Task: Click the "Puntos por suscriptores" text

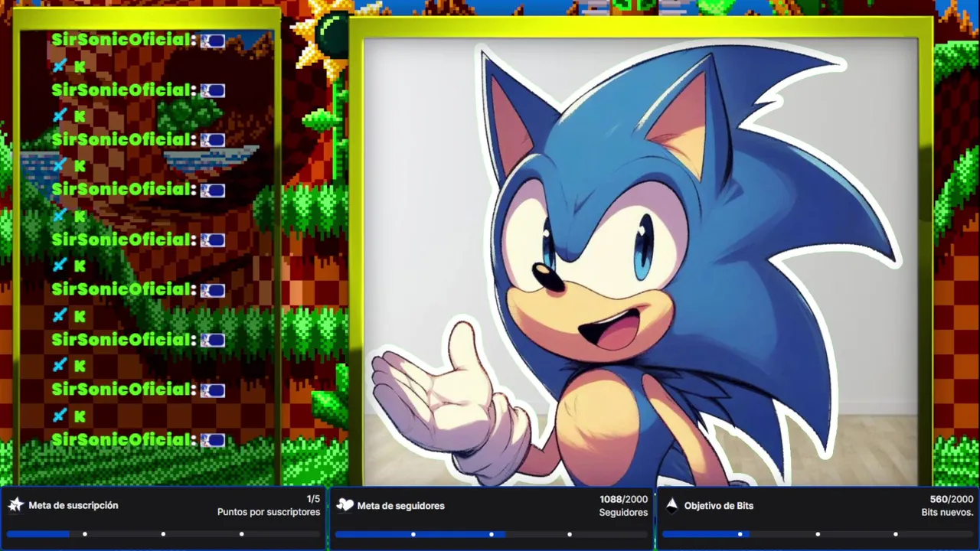Action: point(269,512)
